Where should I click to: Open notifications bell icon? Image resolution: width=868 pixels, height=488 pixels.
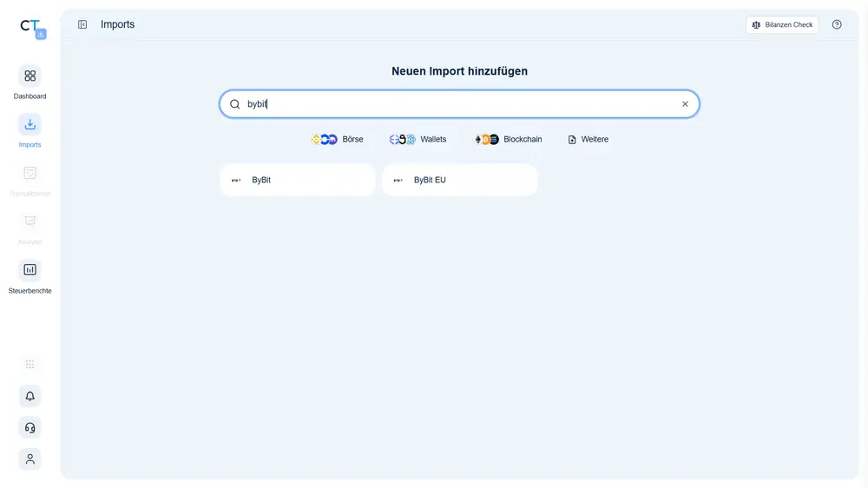click(x=30, y=396)
